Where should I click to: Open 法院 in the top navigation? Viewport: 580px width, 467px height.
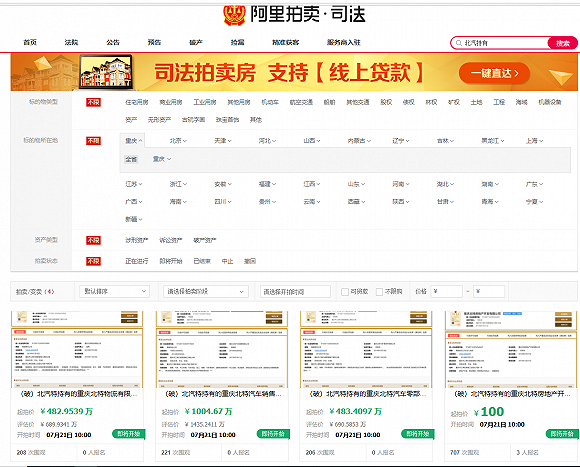click(71, 42)
